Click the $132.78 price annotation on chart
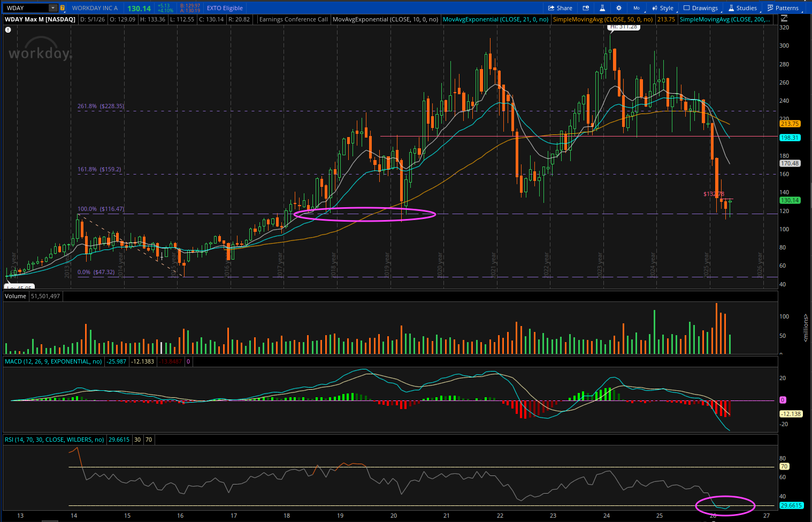812x522 pixels. [x=714, y=194]
